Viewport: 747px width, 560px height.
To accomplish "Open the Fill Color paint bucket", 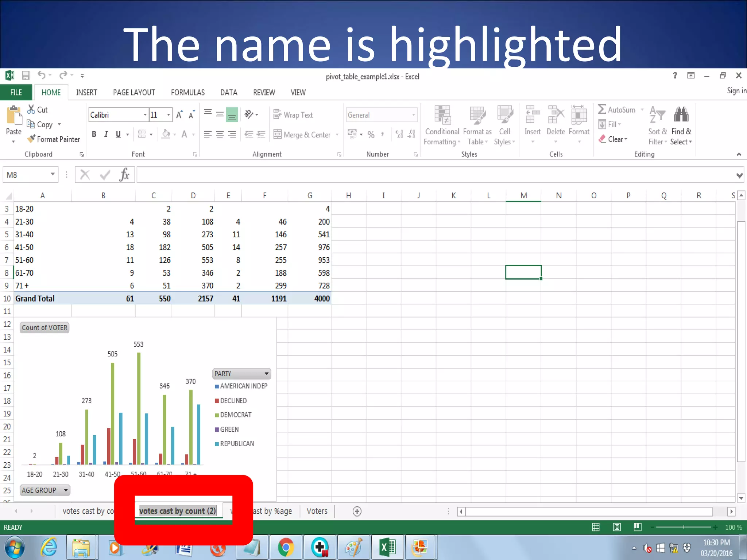I will click(x=166, y=134).
